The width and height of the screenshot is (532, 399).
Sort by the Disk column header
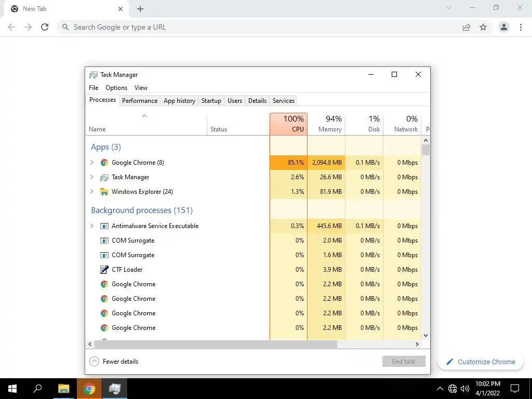click(x=364, y=124)
